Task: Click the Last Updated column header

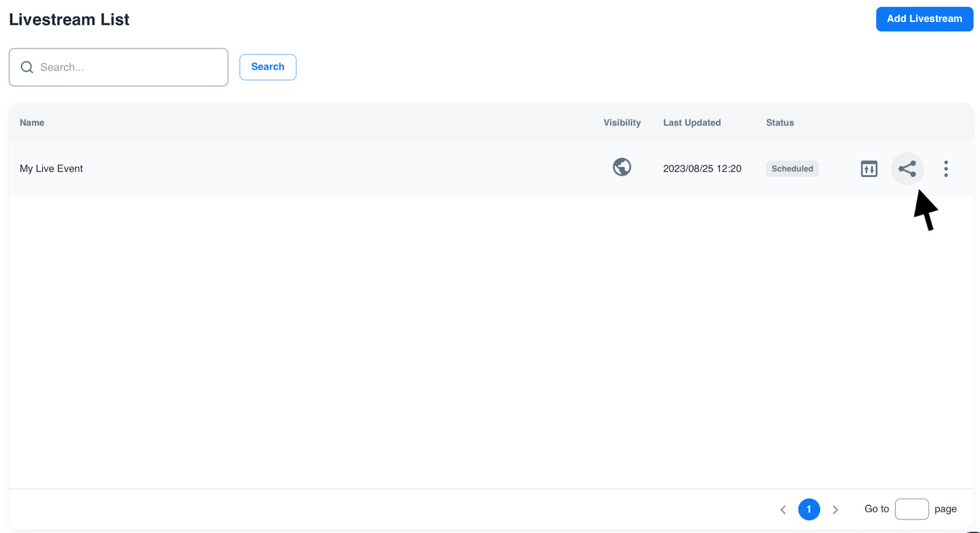Action: point(692,123)
